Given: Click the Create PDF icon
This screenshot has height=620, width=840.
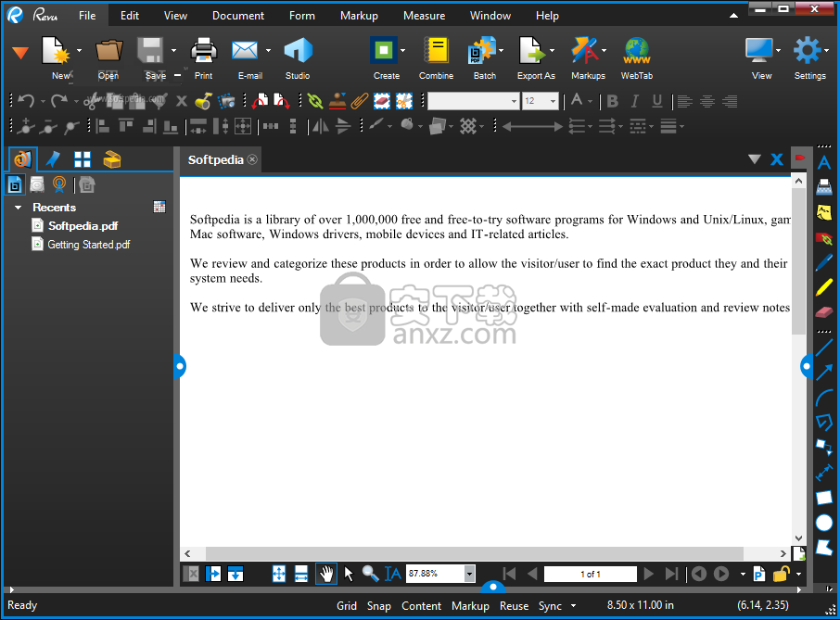Looking at the screenshot, I should pyautogui.click(x=384, y=51).
